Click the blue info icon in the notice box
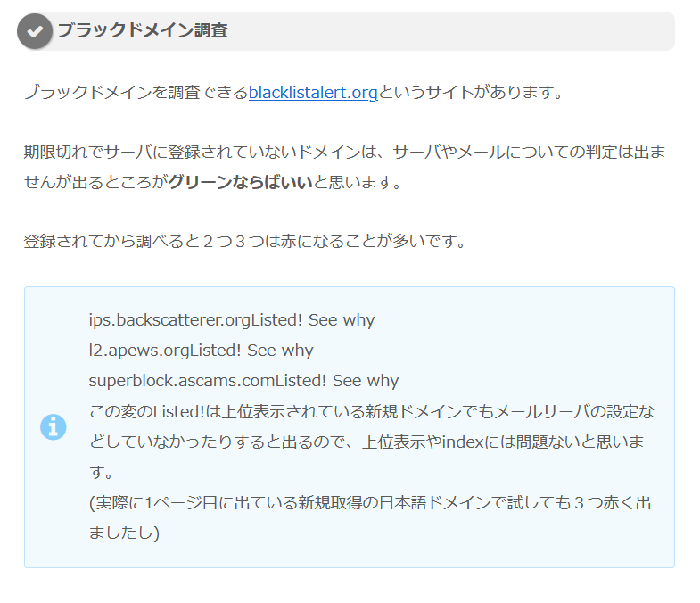700x603 pixels. 54,427
